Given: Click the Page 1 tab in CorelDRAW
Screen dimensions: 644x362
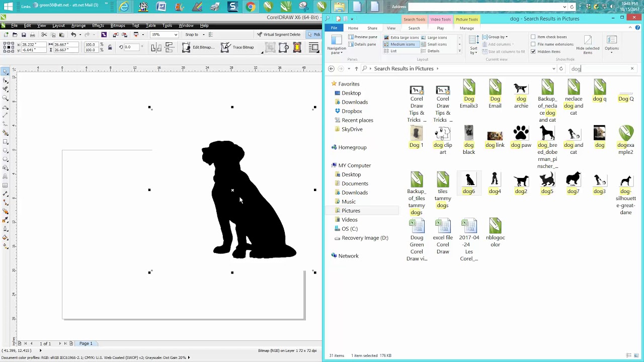Looking at the screenshot, I should [x=86, y=343].
